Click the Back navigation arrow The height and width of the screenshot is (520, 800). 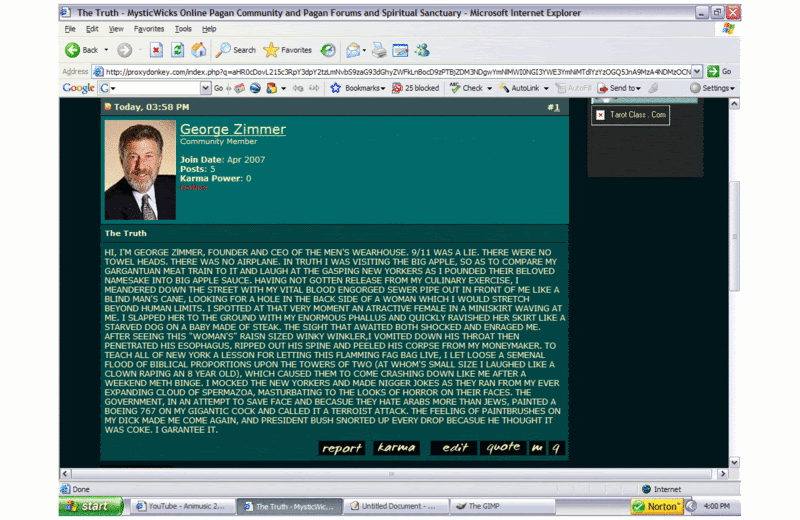(72, 50)
